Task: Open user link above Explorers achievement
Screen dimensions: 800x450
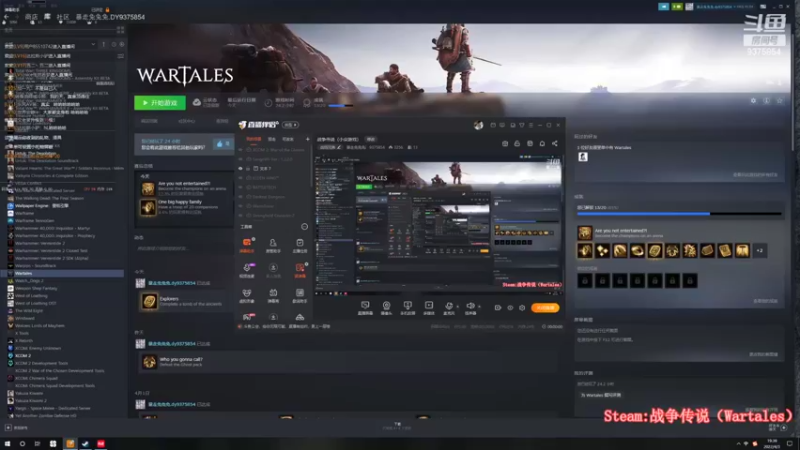Action: pos(171,283)
